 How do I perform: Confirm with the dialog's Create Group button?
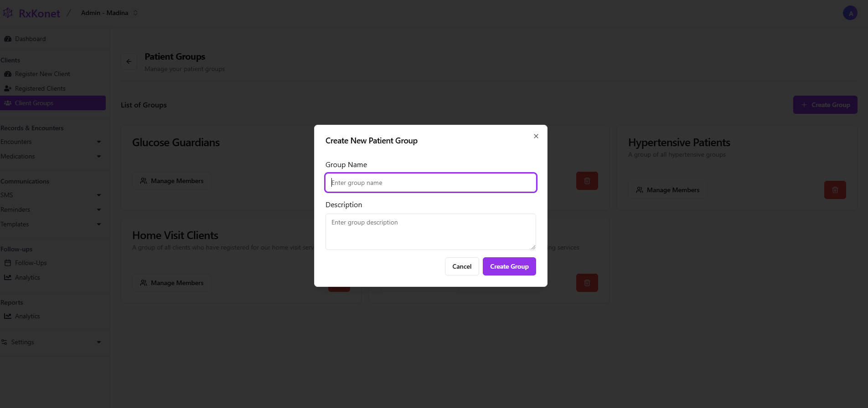tap(509, 266)
